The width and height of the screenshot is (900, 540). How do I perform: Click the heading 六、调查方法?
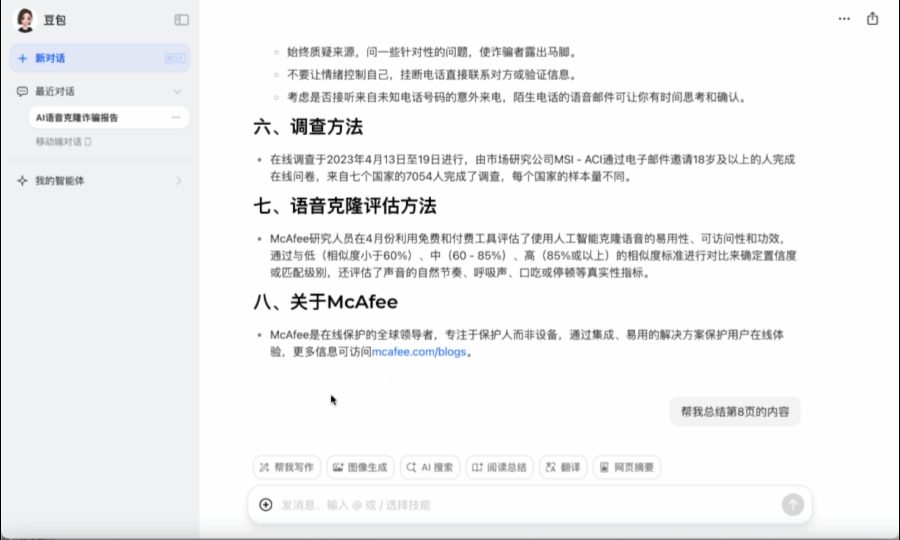[308, 127]
